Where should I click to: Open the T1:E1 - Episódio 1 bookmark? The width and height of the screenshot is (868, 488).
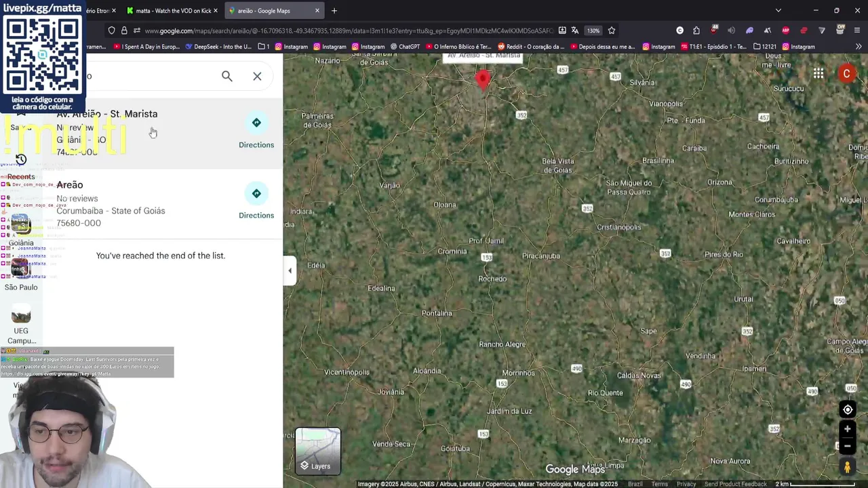[x=713, y=47]
